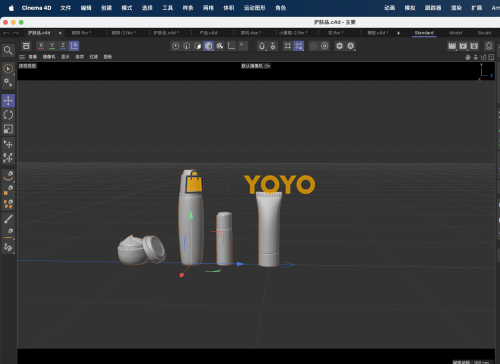Open the Apple menu

(11, 8)
